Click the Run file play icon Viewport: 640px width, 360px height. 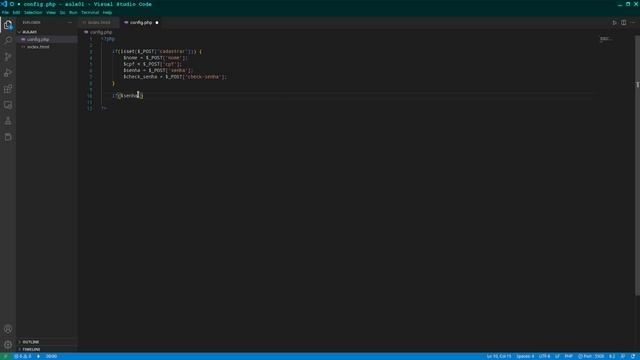[614, 22]
